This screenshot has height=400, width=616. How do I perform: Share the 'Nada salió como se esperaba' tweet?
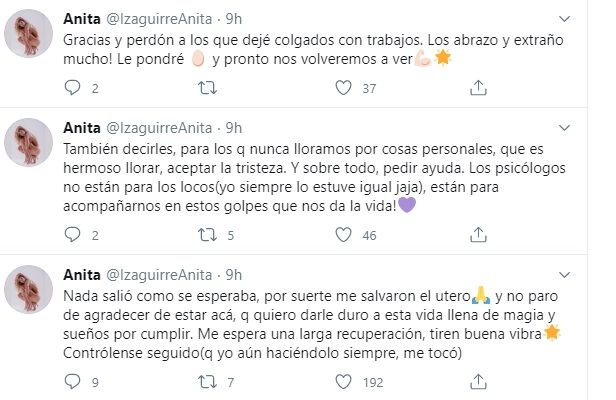click(478, 382)
